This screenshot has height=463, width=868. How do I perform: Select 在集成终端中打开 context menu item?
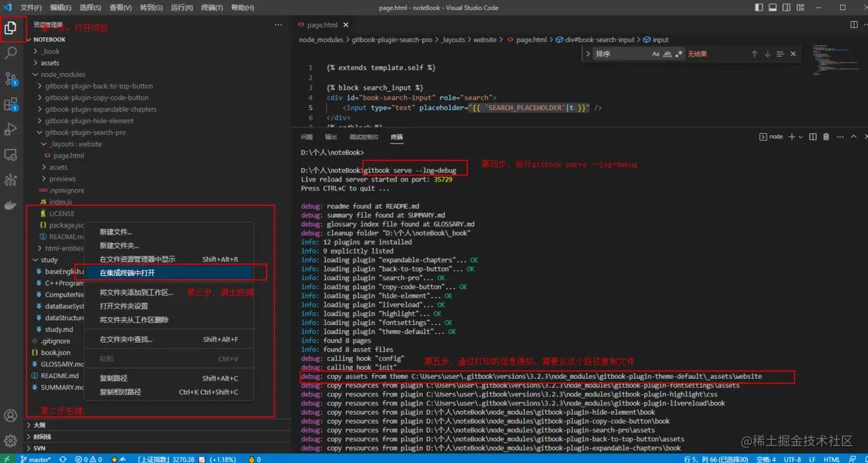tap(168, 272)
